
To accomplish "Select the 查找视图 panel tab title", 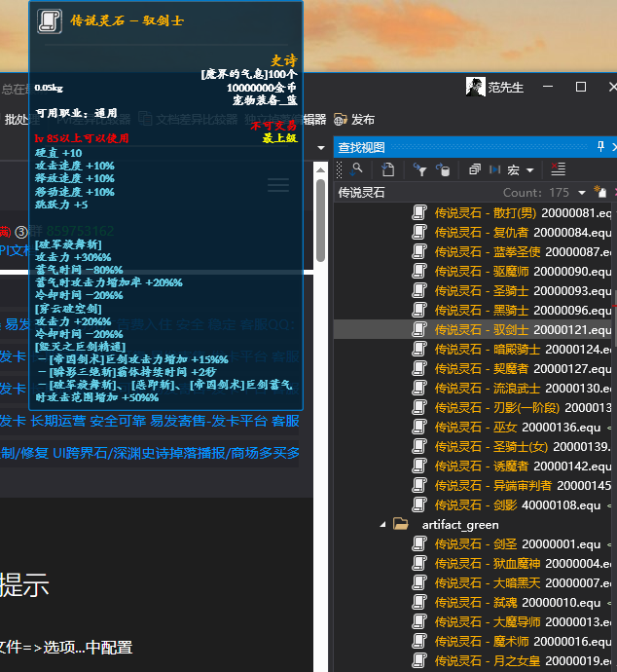I will pyautogui.click(x=362, y=147).
